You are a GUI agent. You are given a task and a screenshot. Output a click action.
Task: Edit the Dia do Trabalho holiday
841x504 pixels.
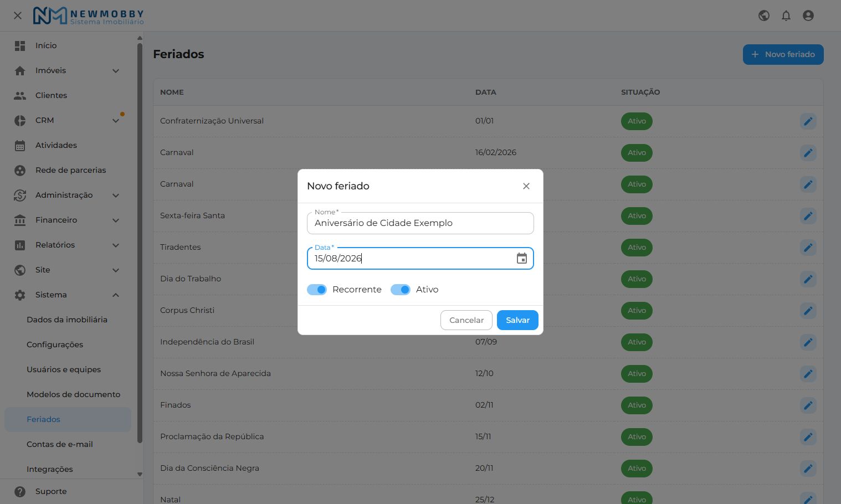click(x=808, y=279)
